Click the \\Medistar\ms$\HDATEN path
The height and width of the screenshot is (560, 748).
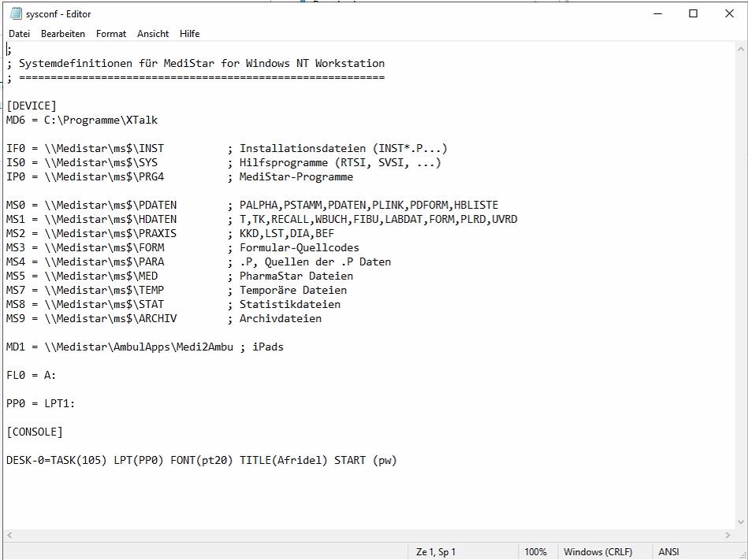click(110, 219)
